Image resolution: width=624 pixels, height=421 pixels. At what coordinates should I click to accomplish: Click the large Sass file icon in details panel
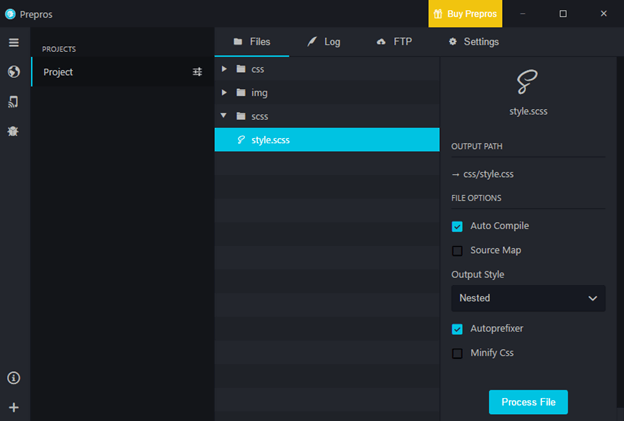[x=527, y=82]
